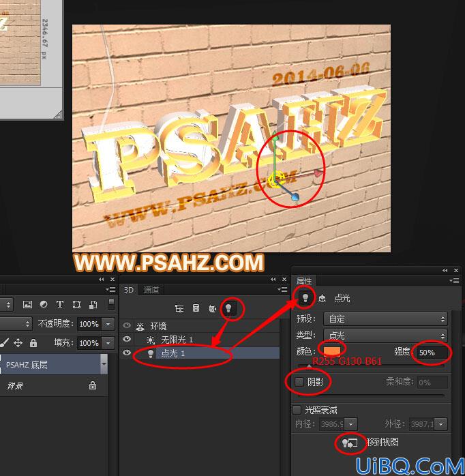The image size is (465, 476).
Task: Enable the 阴影 shadow checkbox
Action: pos(299,382)
